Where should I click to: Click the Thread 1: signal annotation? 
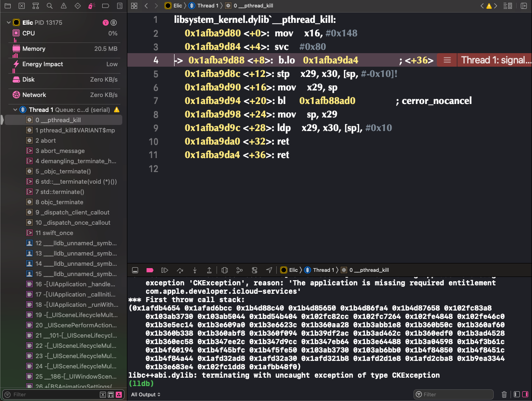[496, 60]
